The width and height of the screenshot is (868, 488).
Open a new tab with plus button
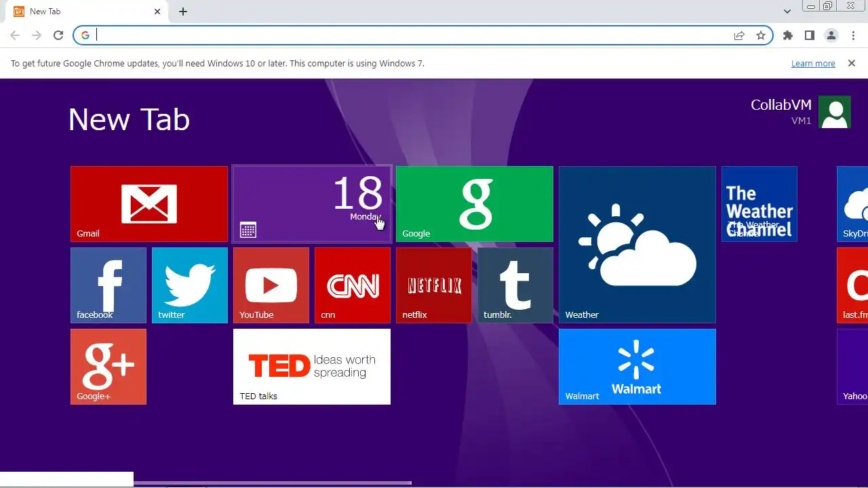point(183,12)
